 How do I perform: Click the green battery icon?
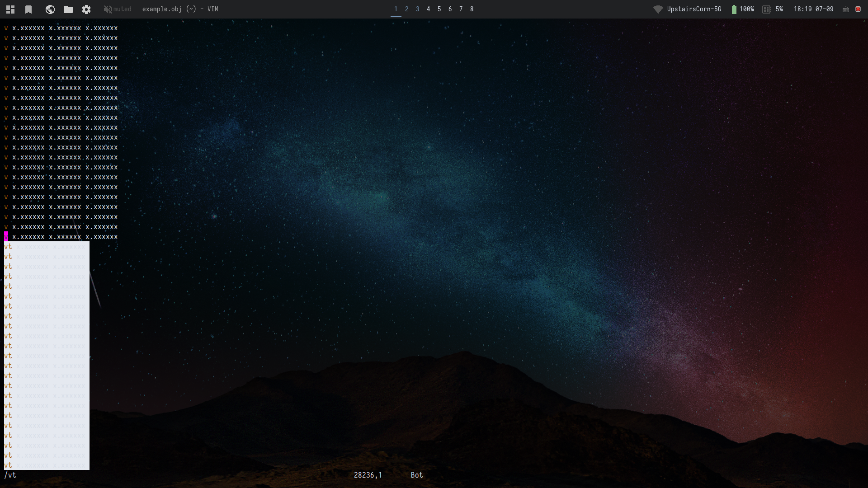[x=734, y=9]
